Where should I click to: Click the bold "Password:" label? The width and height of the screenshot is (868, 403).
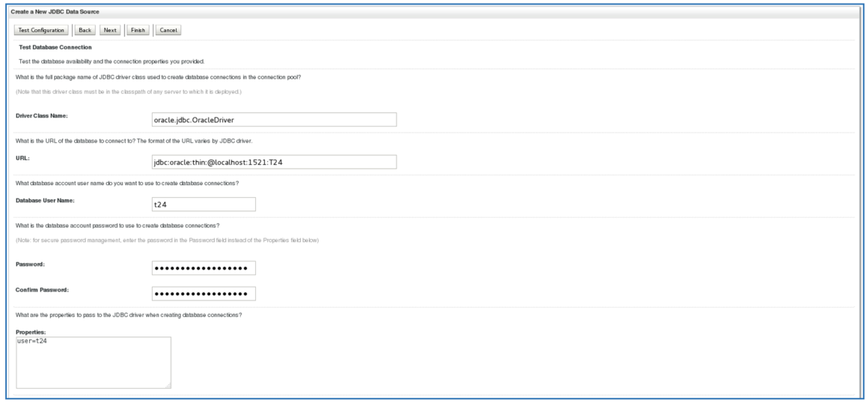click(x=31, y=264)
